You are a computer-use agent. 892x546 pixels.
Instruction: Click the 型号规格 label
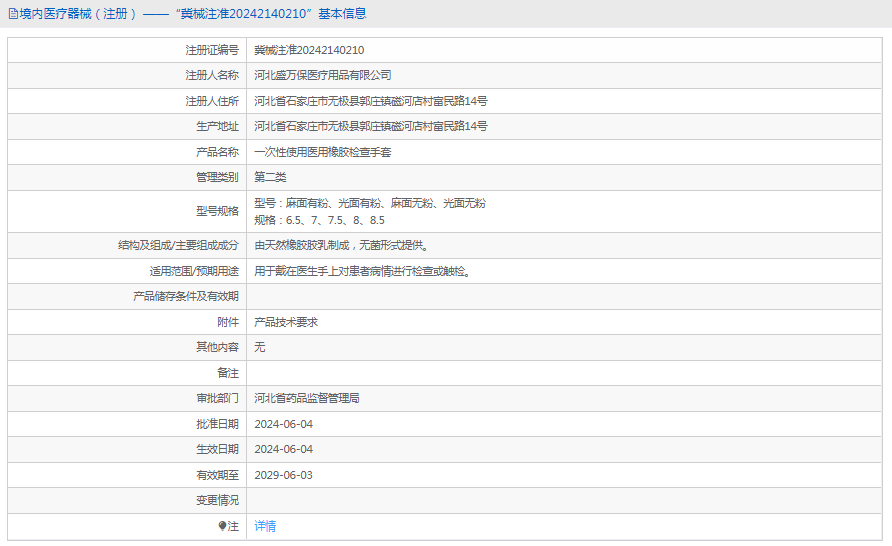point(217,211)
